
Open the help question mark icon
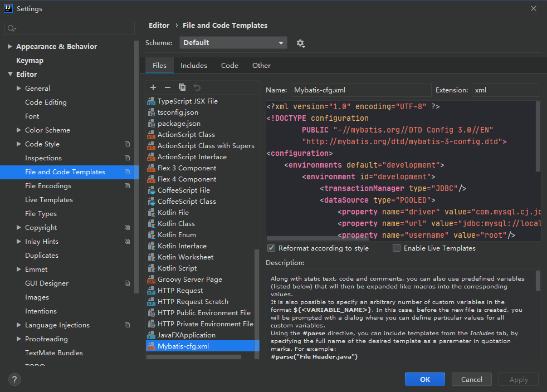pos(14,379)
